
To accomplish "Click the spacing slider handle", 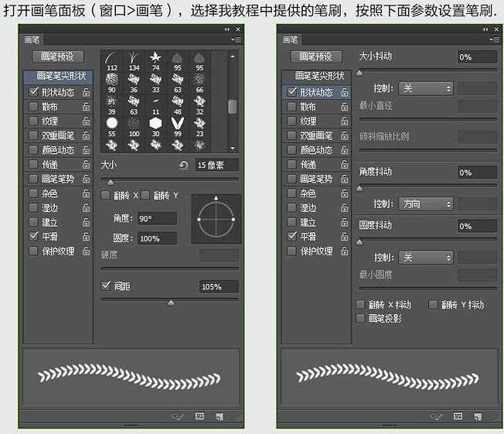I will pos(171,302).
